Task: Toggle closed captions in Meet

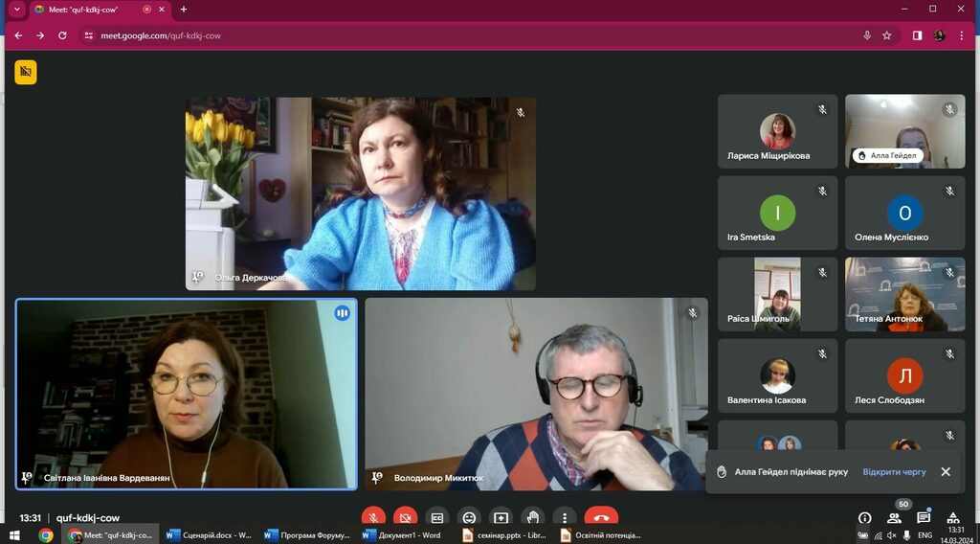Action: (436, 517)
